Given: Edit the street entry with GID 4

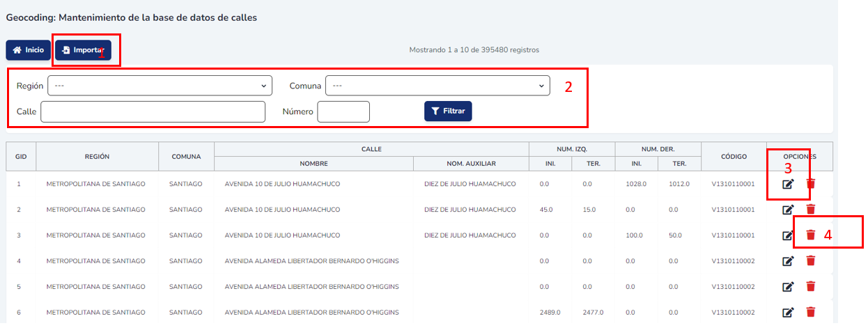Looking at the screenshot, I should click(x=788, y=261).
